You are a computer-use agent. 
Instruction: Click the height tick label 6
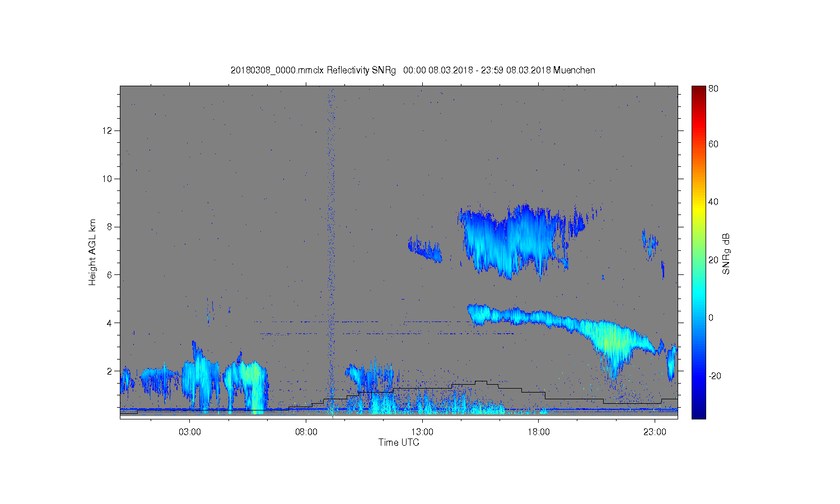(110, 275)
